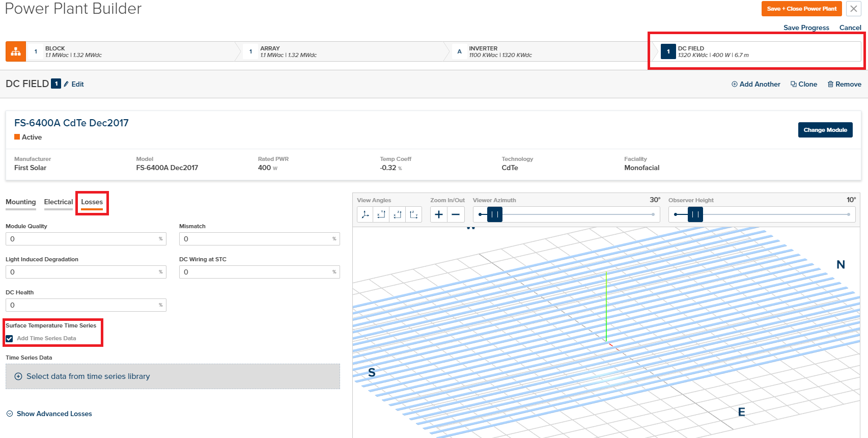The height and width of the screenshot is (438, 868).
Task: Click the Technology value CdTe
Action: (x=510, y=168)
